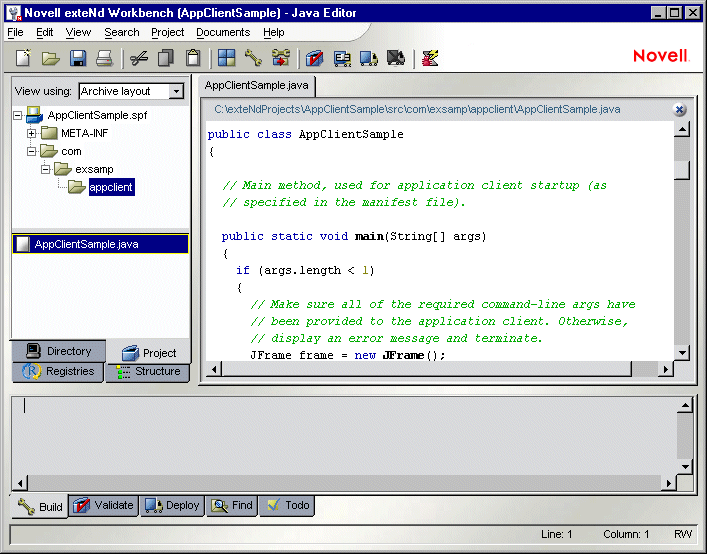Select the META-INF folder in tree

[x=84, y=133]
